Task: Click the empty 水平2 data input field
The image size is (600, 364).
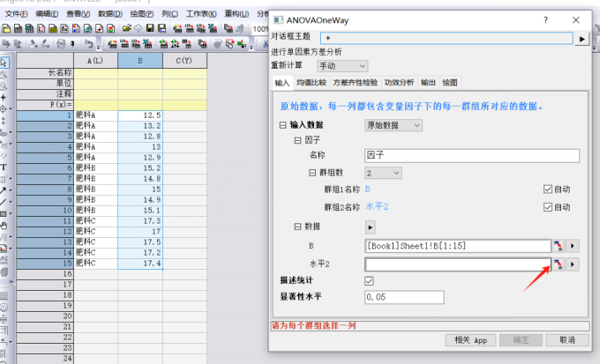Action: coord(458,264)
